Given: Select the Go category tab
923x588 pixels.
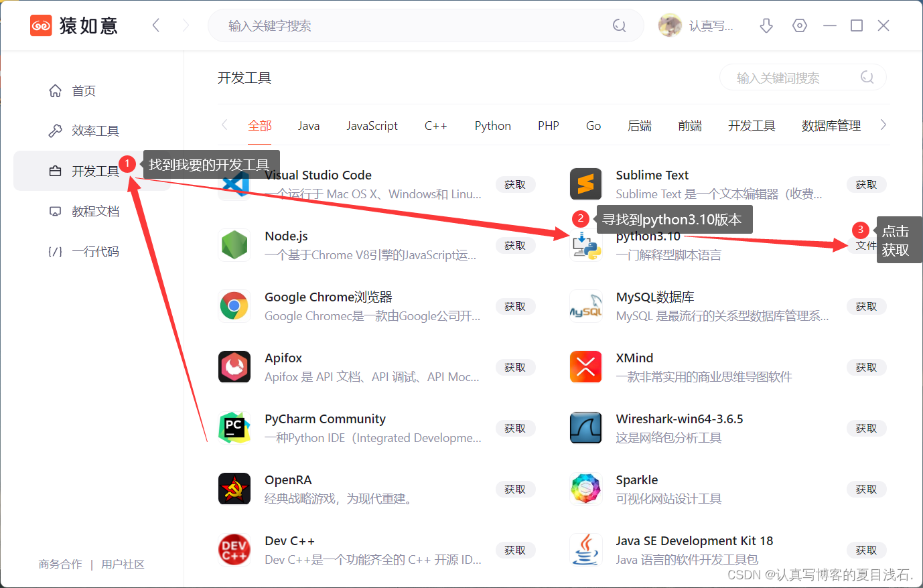Looking at the screenshot, I should click(593, 126).
